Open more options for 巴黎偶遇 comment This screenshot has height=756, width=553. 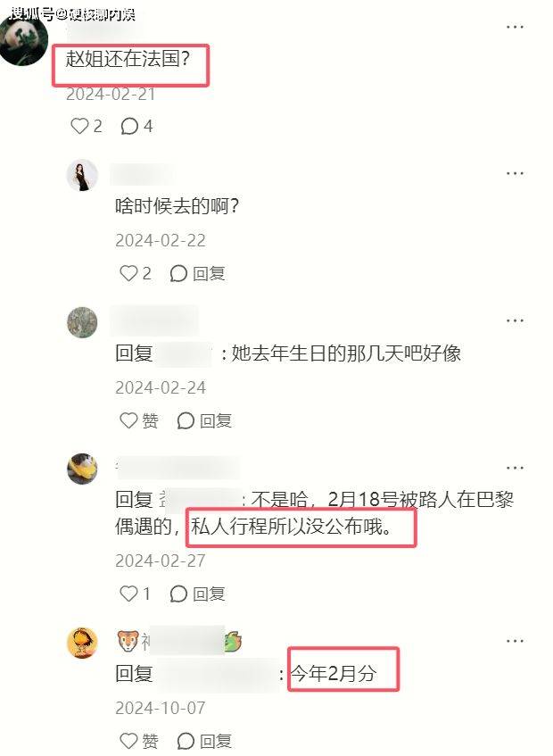515,468
